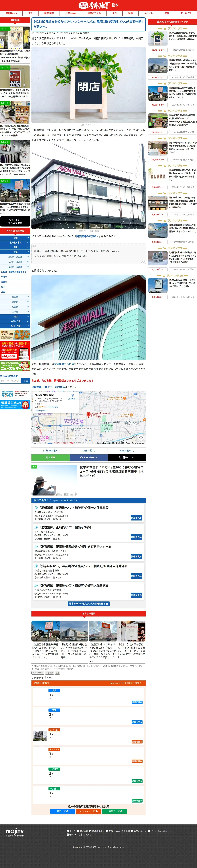Click the maji.TV footer logo
The image size is (197, 868).
(x=15, y=833)
